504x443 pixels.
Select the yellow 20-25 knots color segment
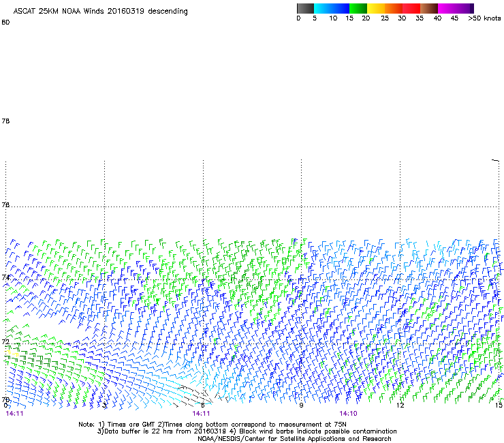(x=376, y=8)
